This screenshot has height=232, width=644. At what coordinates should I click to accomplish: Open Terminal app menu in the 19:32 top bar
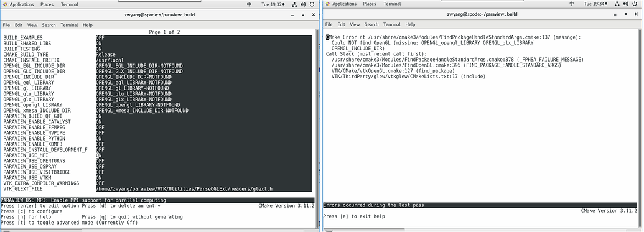[x=70, y=4]
